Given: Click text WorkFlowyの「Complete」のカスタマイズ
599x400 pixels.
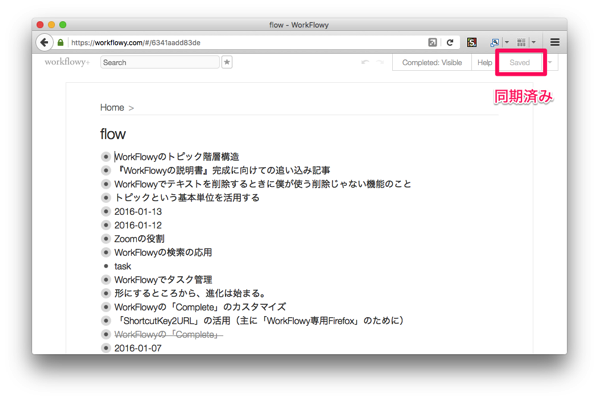Looking at the screenshot, I should pos(200,307).
